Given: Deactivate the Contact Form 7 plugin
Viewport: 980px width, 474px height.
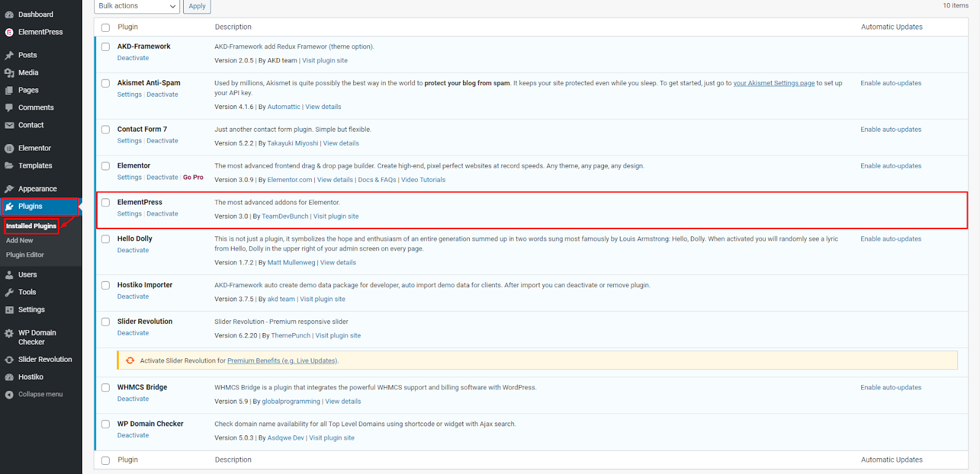Looking at the screenshot, I should (162, 141).
